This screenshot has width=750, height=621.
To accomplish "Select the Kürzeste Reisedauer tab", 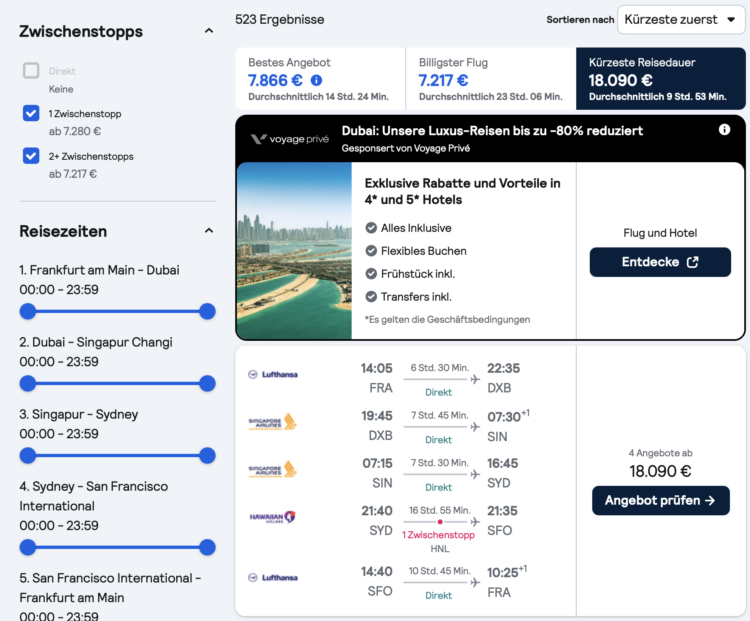I will [x=661, y=78].
